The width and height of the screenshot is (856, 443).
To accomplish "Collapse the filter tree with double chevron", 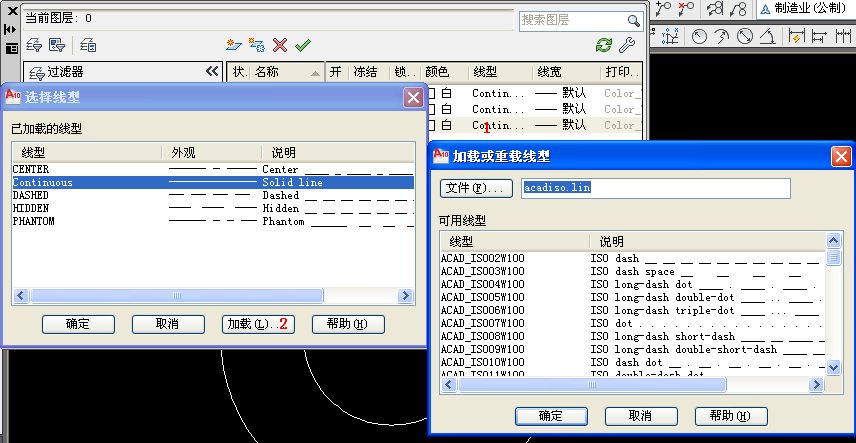I will tap(212, 72).
